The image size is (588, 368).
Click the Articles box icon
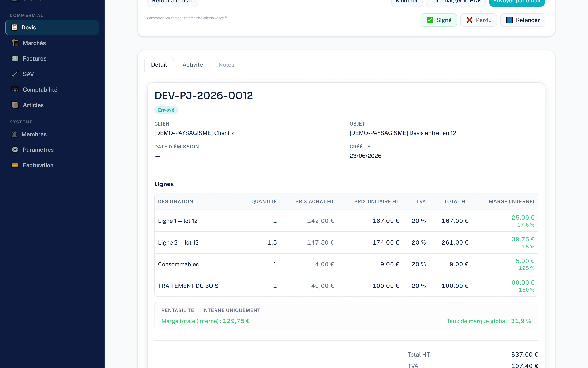15,105
